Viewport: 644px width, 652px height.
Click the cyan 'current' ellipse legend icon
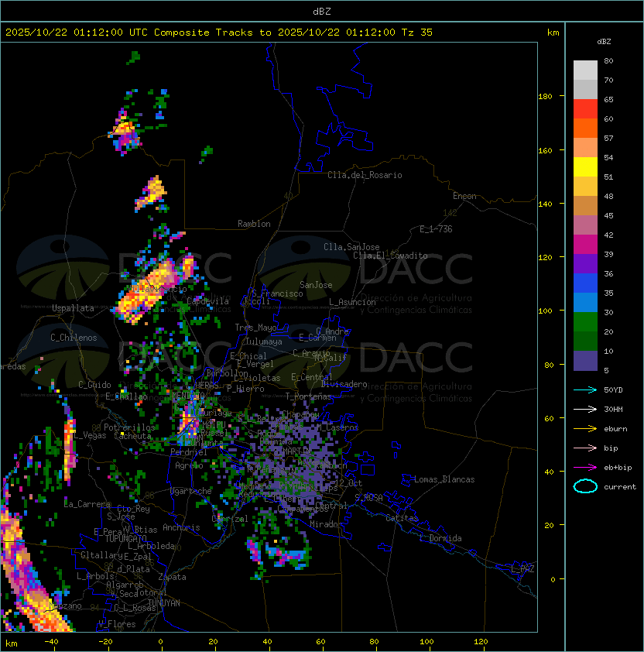point(585,486)
